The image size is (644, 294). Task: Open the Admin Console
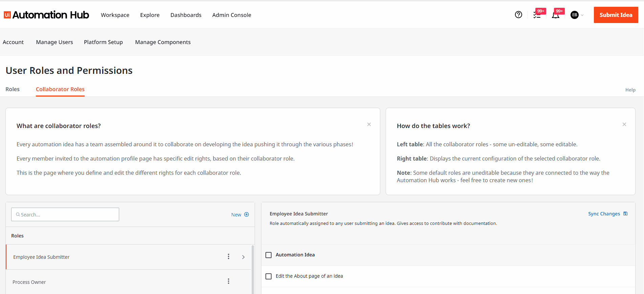coord(232,15)
